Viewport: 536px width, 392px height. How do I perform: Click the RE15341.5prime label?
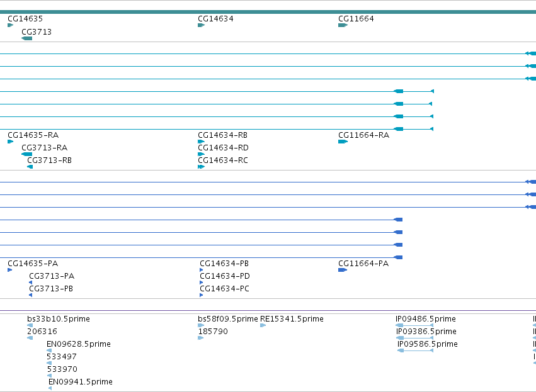click(x=292, y=319)
